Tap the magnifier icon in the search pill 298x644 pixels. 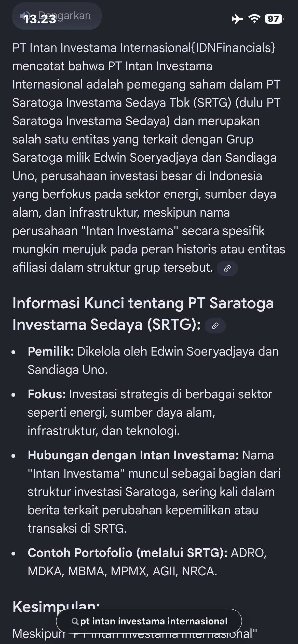tap(75, 621)
